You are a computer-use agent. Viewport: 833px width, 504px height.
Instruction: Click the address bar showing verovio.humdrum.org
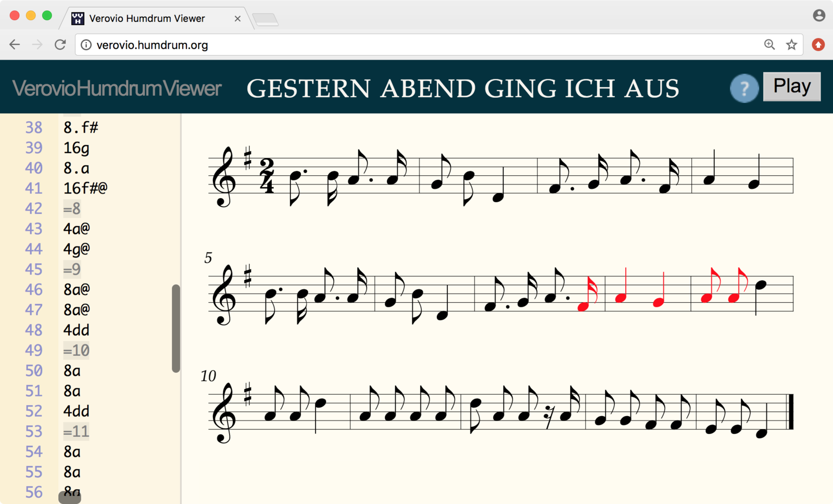(416, 45)
